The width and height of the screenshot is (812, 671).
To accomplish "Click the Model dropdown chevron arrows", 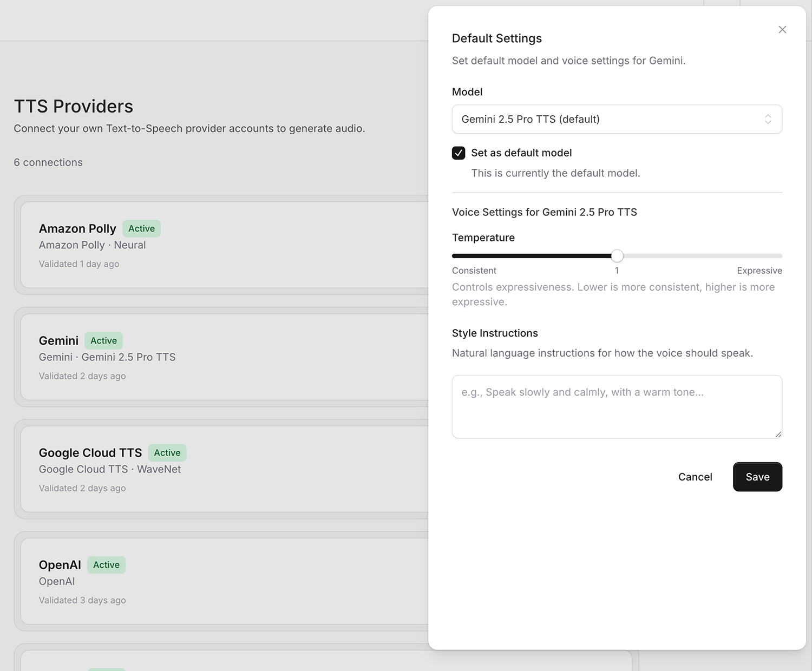I will pos(768,120).
